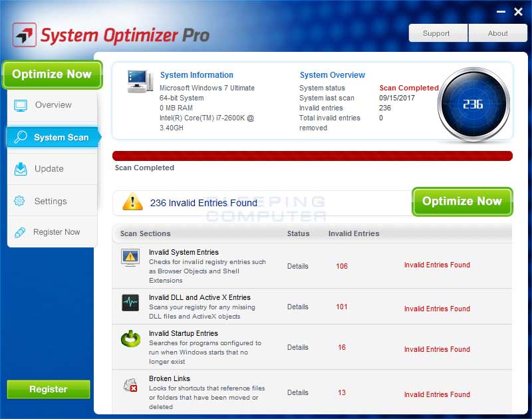Click the Broken Links title

[x=170, y=378]
